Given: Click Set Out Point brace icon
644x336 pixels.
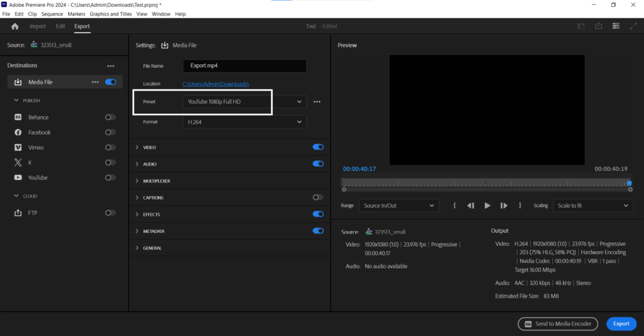Looking at the screenshot, I should click(520, 206).
